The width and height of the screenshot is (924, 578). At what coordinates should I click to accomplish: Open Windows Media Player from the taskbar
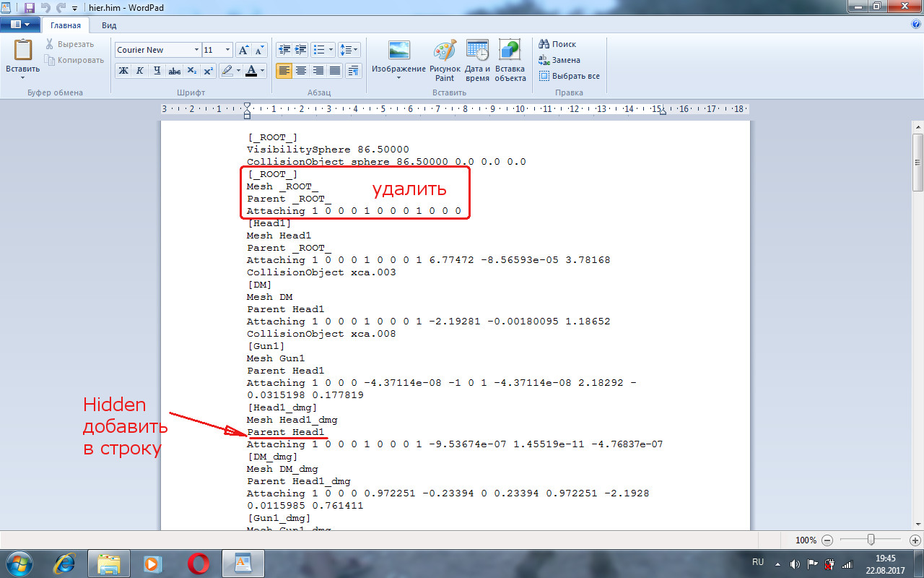point(152,563)
